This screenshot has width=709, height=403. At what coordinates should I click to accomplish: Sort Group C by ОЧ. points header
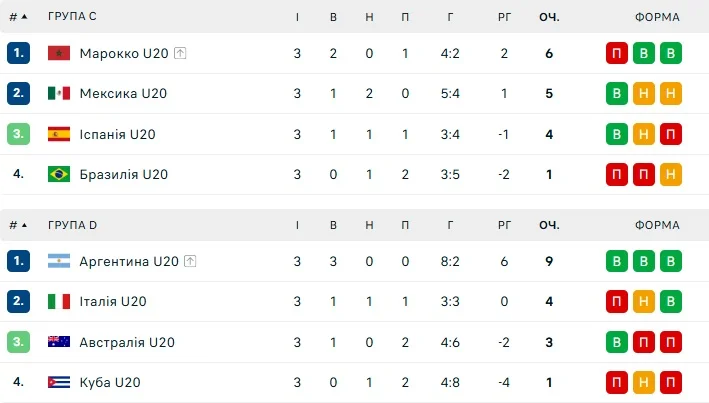[x=549, y=17]
